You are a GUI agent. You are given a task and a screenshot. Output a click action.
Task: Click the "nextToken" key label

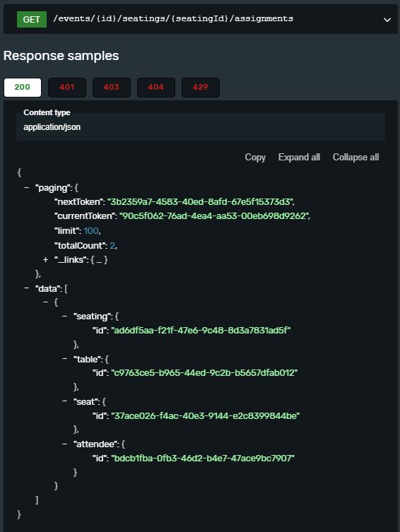79,202
